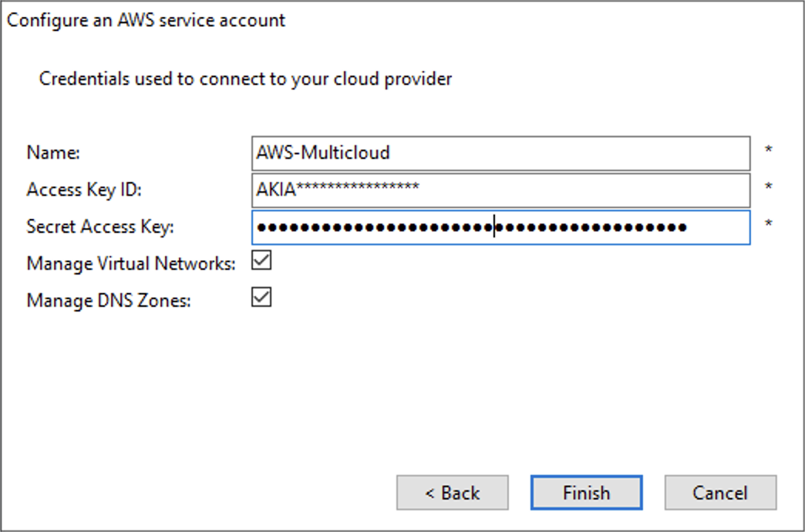Click the required asterisk beside Name field
The width and height of the screenshot is (805, 532).
coord(768,150)
